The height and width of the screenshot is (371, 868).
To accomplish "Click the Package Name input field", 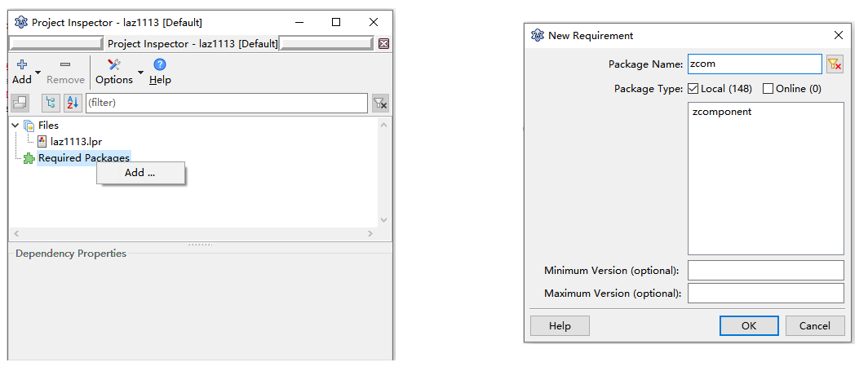I will (755, 64).
